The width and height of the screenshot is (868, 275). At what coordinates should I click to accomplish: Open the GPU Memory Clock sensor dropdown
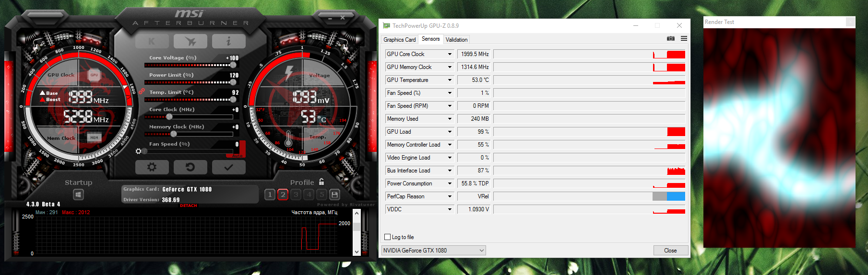pos(450,67)
